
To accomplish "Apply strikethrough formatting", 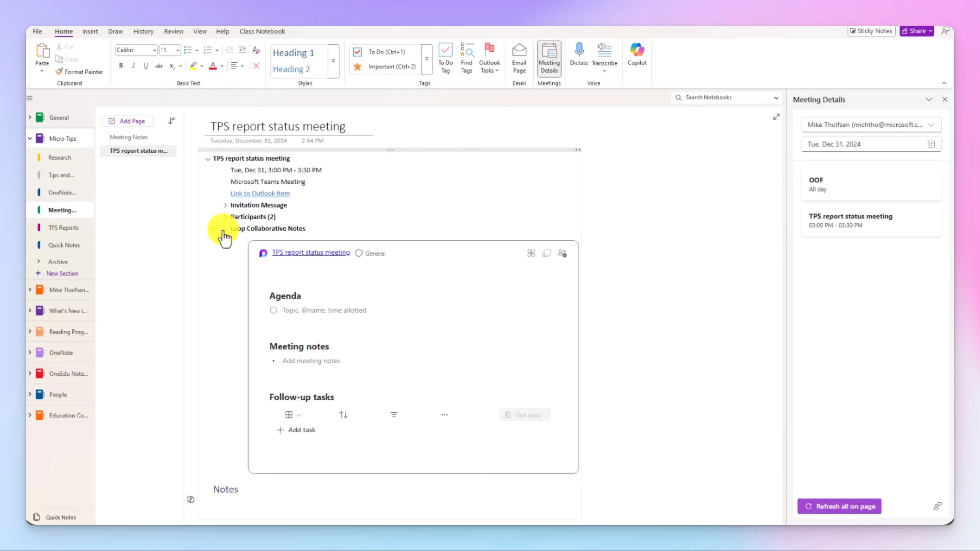I will point(158,66).
